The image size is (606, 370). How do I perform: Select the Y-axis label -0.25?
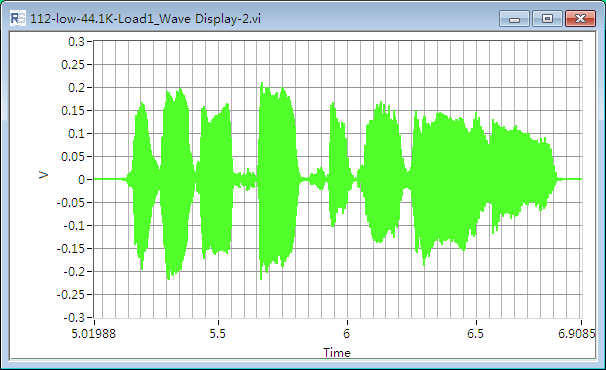point(71,295)
